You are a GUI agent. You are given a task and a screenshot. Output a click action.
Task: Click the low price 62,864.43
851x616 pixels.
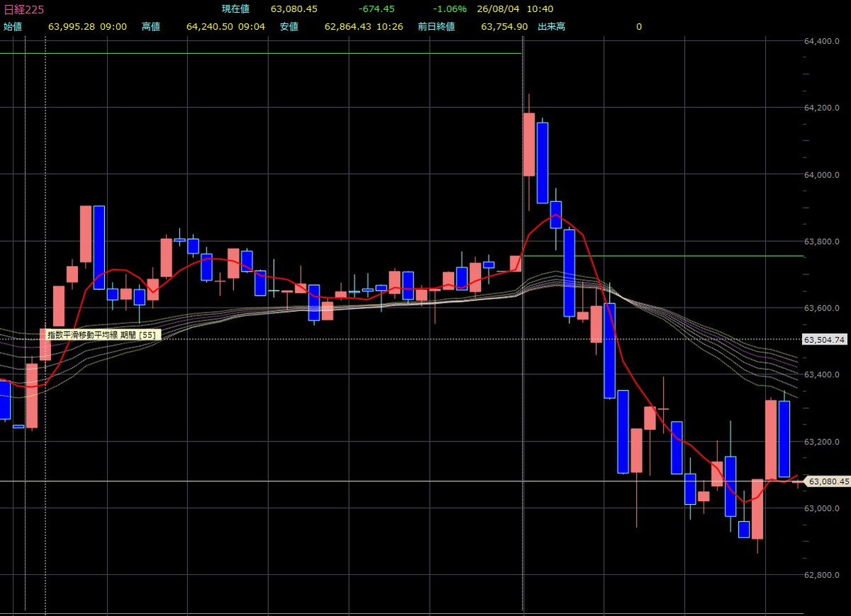tap(348, 26)
